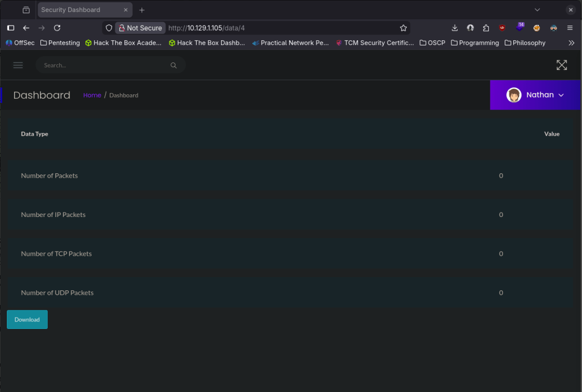
Task: Bookmark this page with the star icon
Action: (404, 28)
